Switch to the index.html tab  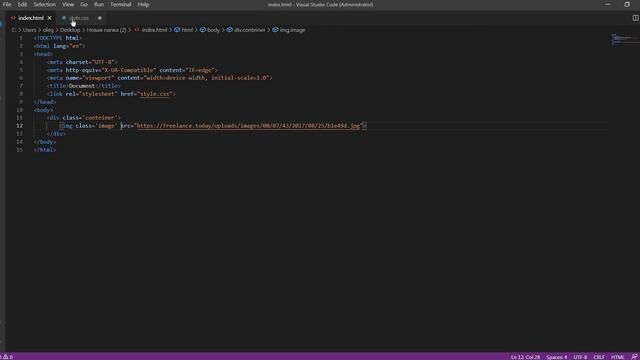pyautogui.click(x=31, y=18)
